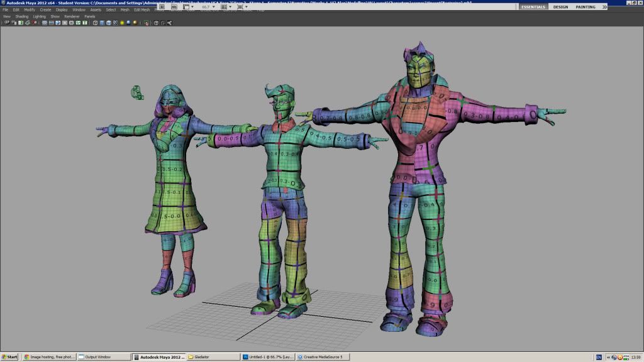Toggle the gate mask icon

coord(65,23)
